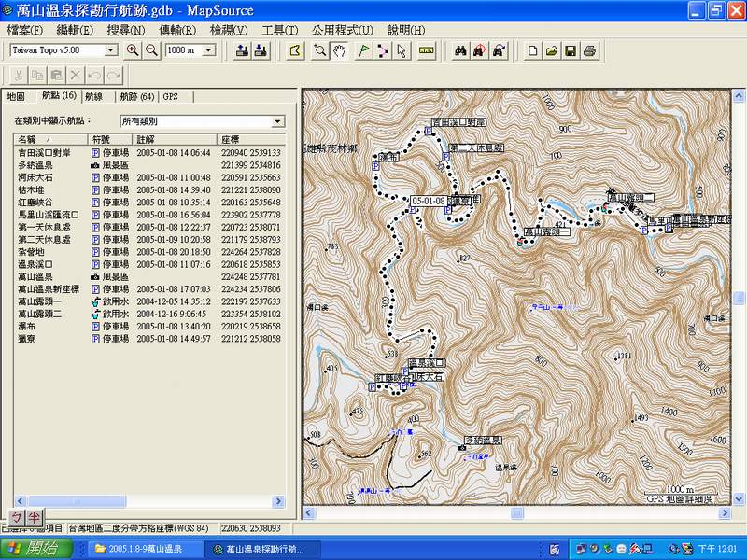Screen dimensions: 747x560
Task: Select the Distance/Bearing ruler tool
Action: [x=427, y=50]
